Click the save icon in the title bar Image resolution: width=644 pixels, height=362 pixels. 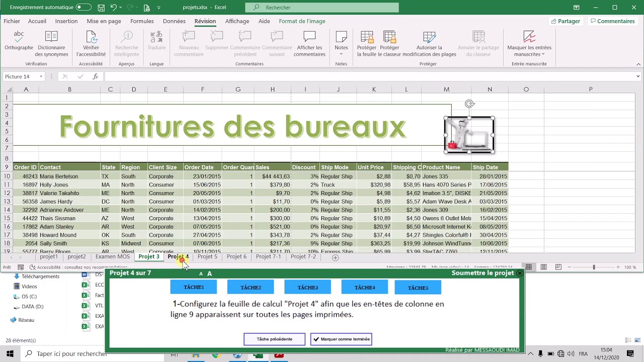click(x=101, y=8)
